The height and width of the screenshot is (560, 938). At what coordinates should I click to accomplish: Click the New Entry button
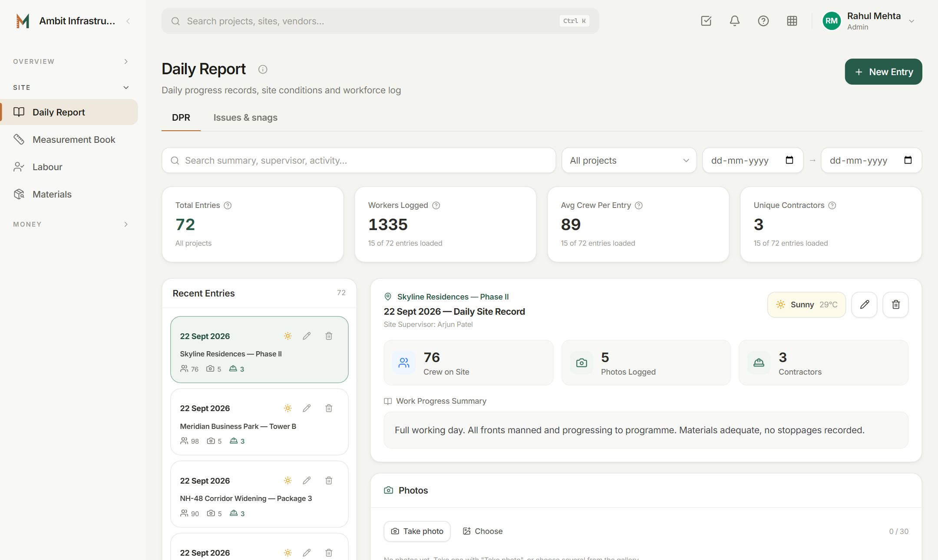pyautogui.click(x=883, y=72)
